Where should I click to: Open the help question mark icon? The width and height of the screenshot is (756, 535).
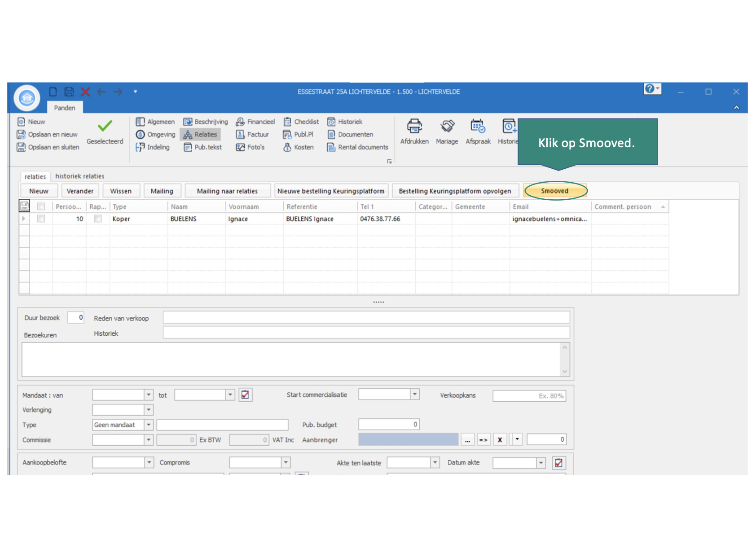click(649, 89)
